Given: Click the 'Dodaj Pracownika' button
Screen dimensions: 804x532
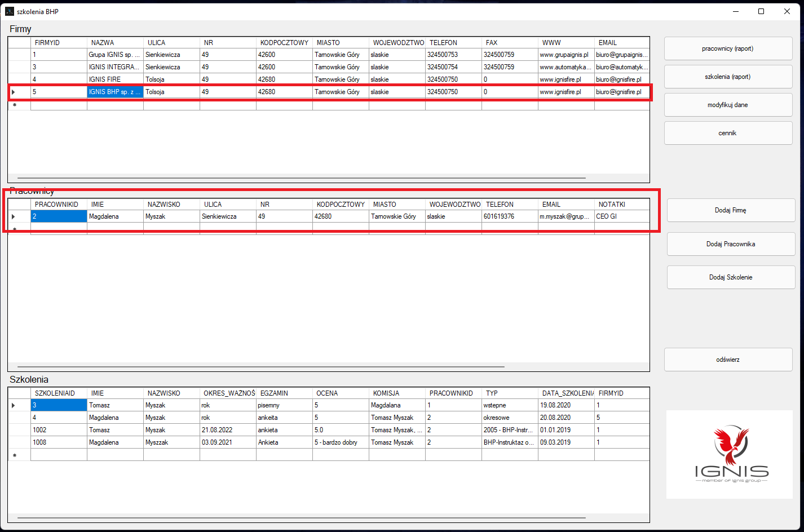Looking at the screenshot, I should tap(731, 244).
